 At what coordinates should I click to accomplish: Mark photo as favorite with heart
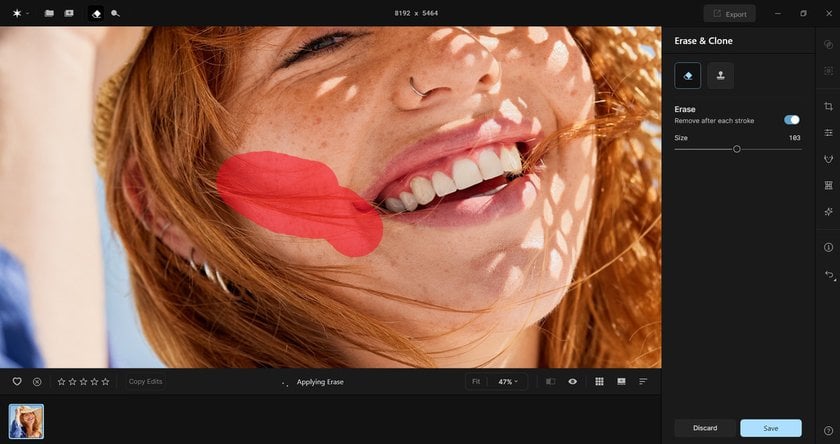tap(17, 381)
